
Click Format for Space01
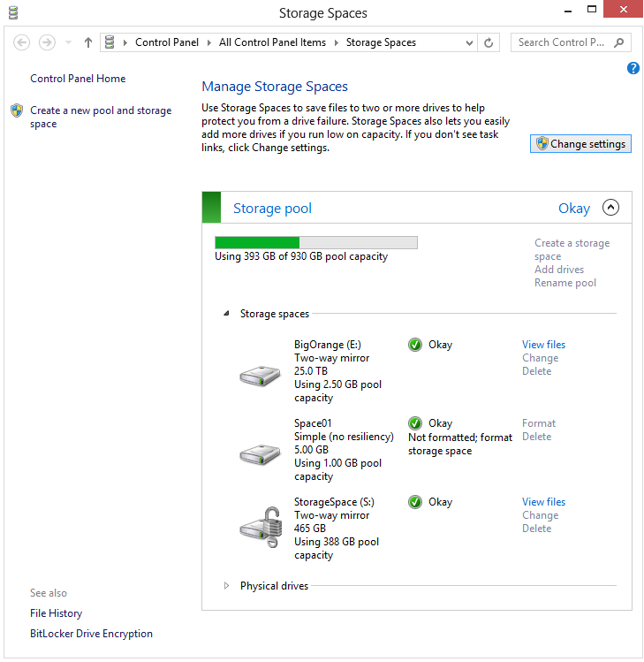point(539,423)
